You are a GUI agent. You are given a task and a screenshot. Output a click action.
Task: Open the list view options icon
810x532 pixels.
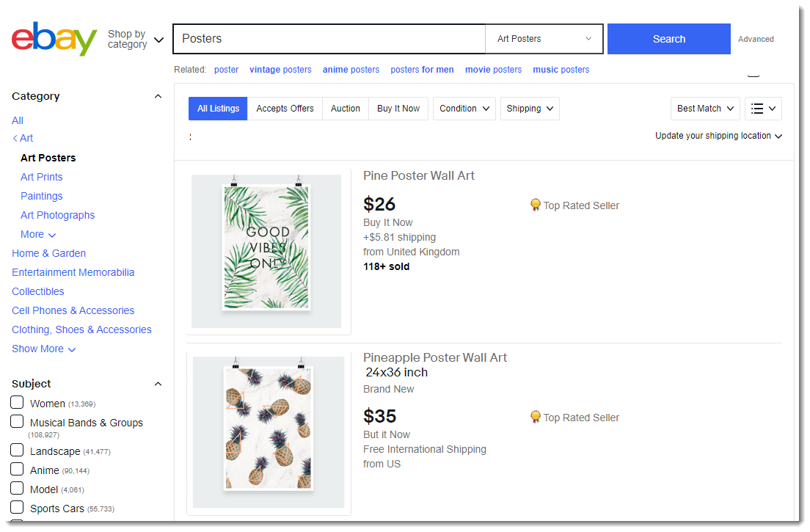763,109
